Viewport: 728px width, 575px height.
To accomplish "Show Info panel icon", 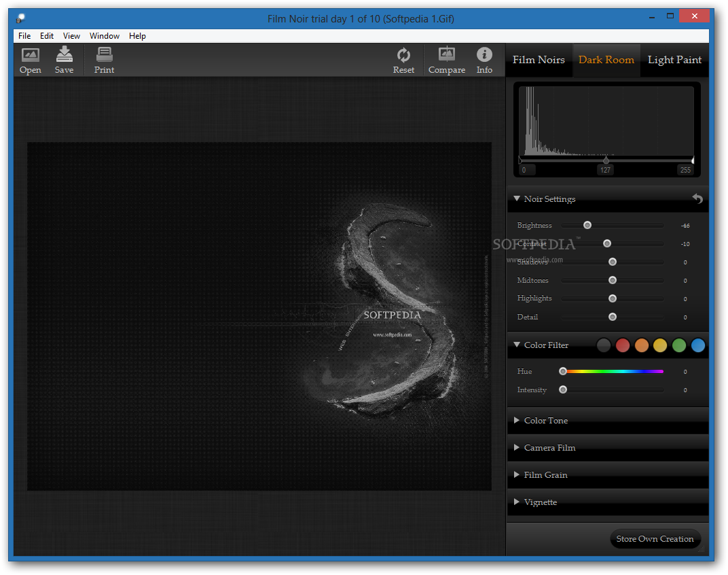I will 484,60.
